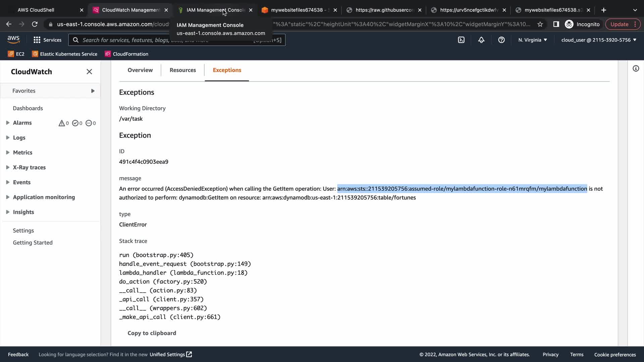Close the CloudWatch side navigation panel
Image resolution: width=644 pixels, height=362 pixels.
click(x=89, y=72)
